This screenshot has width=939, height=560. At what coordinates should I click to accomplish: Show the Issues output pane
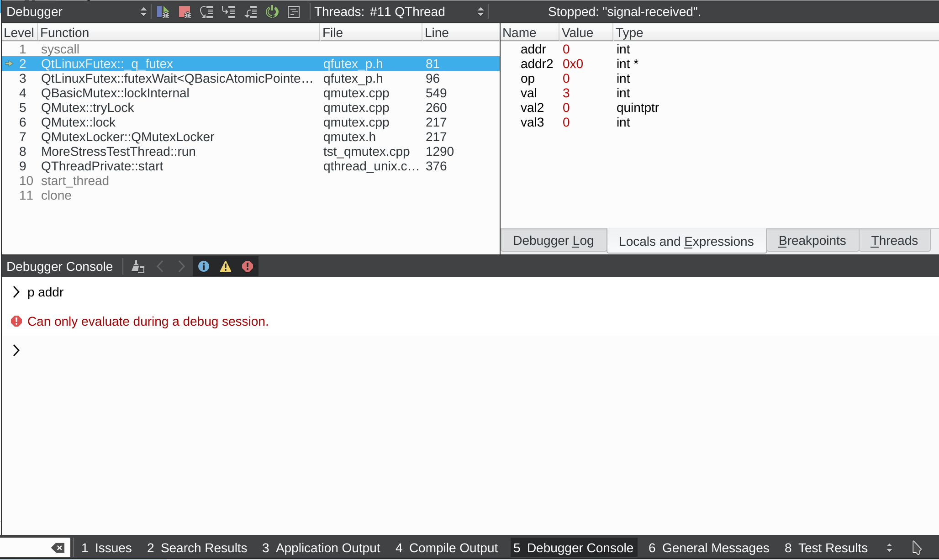tap(106, 548)
